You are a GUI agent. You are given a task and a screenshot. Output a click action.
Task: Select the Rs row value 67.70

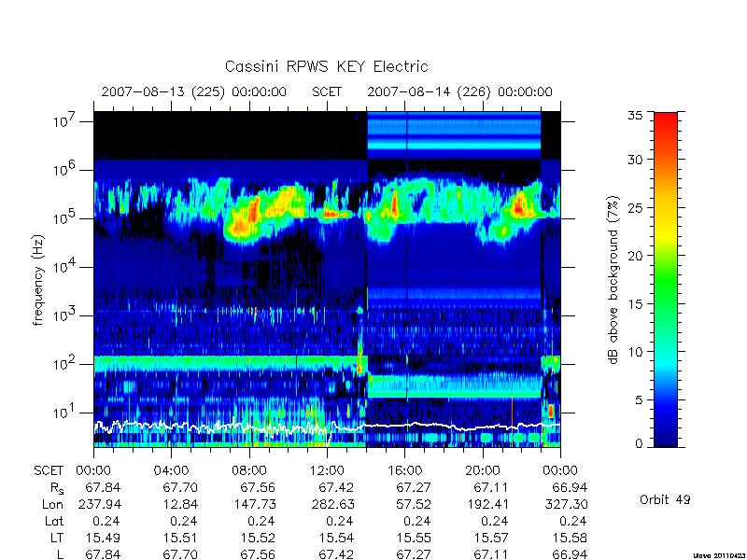pyautogui.click(x=180, y=487)
